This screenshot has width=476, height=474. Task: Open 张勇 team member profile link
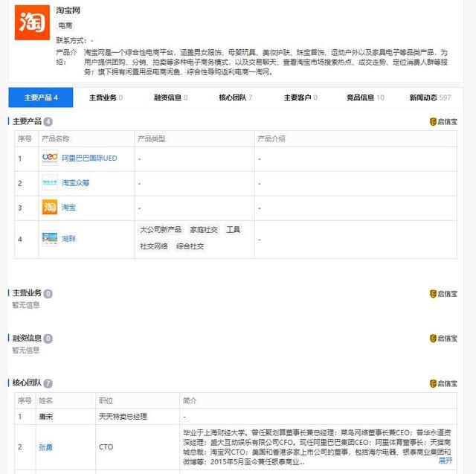[45, 447]
